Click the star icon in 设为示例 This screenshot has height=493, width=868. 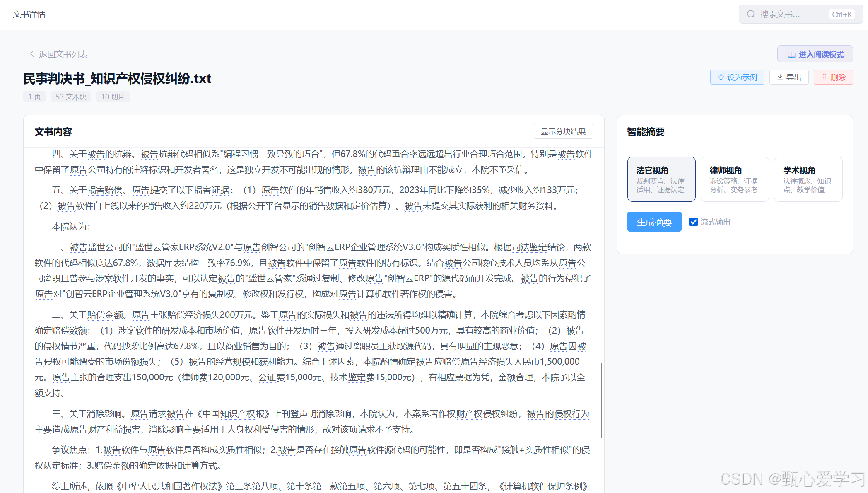721,77
